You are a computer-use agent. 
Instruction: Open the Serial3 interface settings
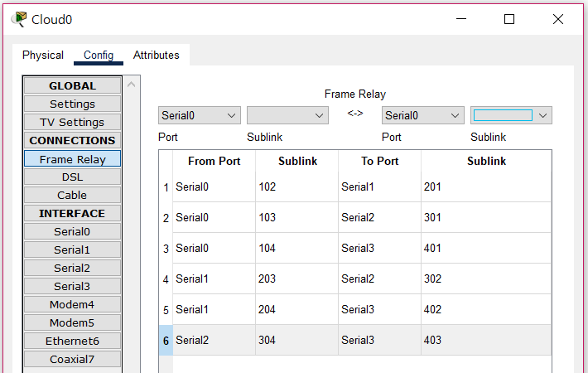tap(72, 286)
